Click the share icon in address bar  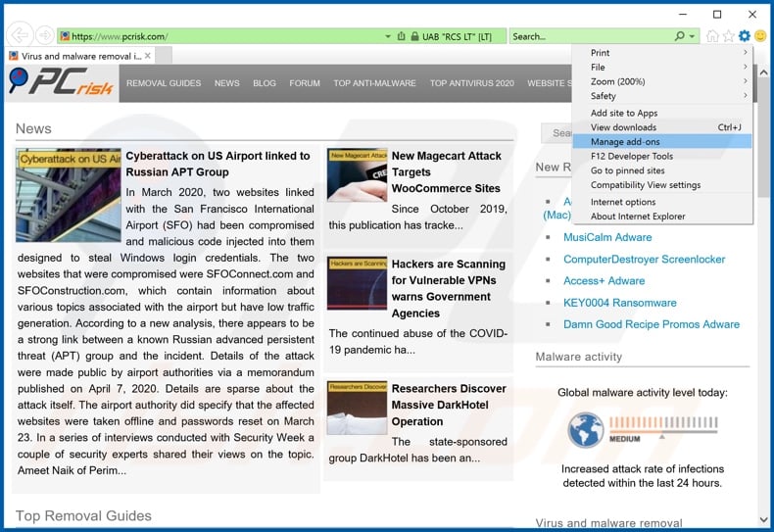pyautogui.click(x=402, y=36)
